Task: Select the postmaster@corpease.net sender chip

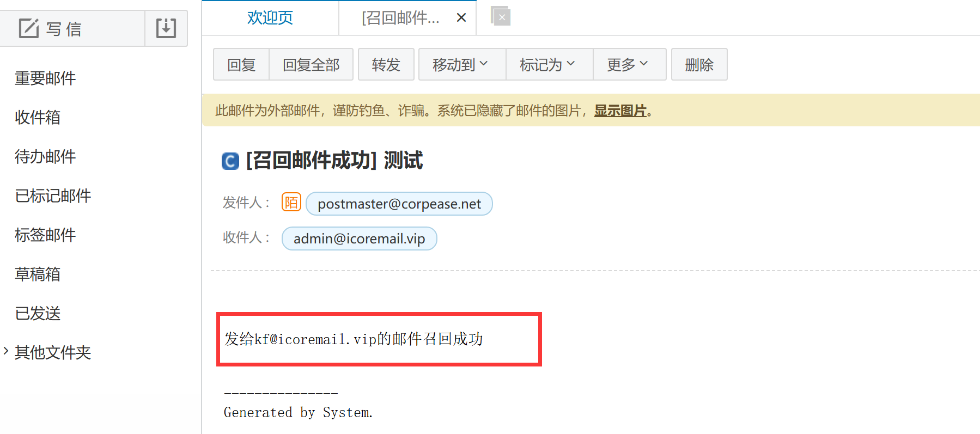Action: tap(399, 204)
